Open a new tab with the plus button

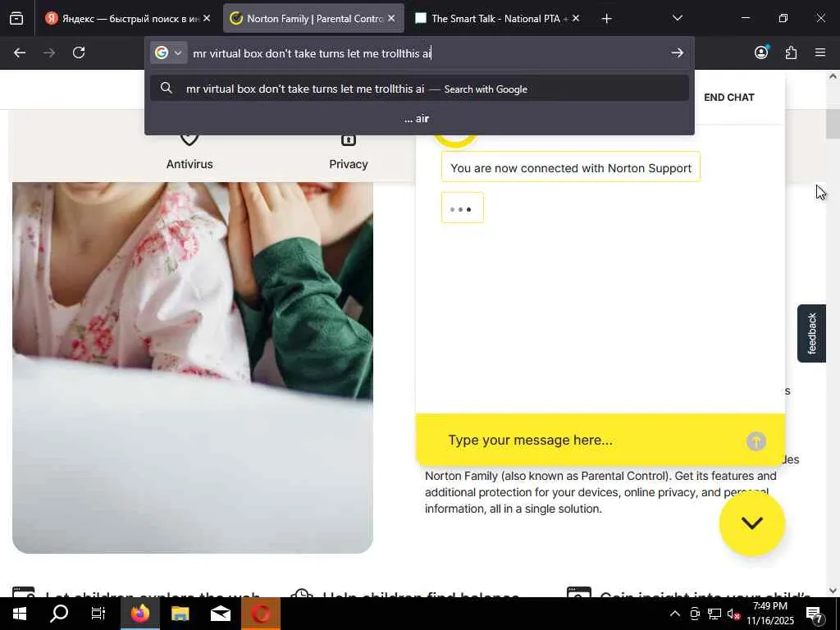click(x=606, y=19)
